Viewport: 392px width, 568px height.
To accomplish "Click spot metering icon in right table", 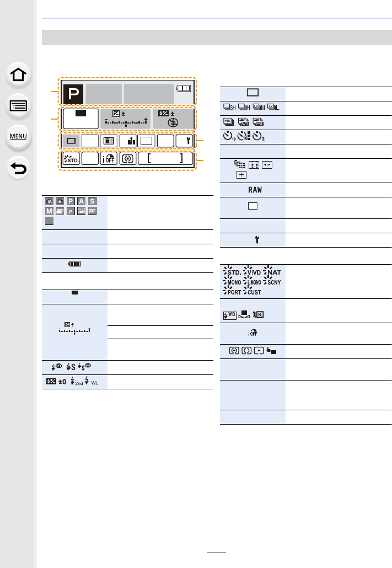I will (259, 351).
